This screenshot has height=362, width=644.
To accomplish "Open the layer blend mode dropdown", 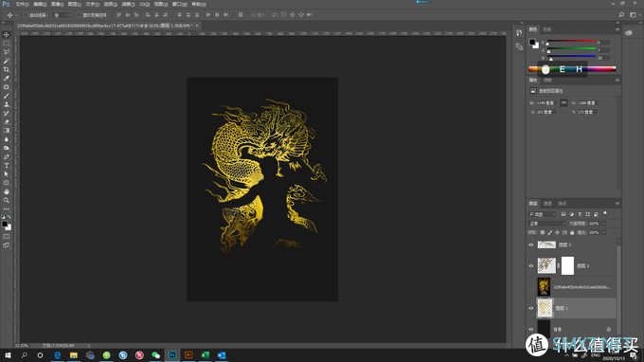I will coord(546,224).
